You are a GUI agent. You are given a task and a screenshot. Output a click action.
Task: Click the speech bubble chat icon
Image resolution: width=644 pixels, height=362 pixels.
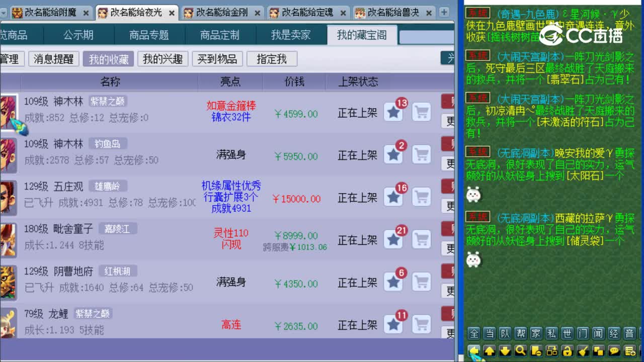(614, 351)
